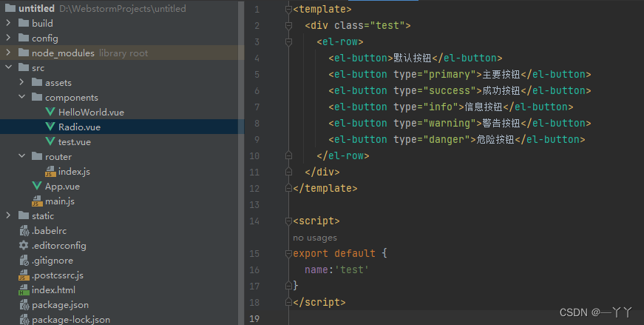Click the closing brace fold marker on line 17

289,286
